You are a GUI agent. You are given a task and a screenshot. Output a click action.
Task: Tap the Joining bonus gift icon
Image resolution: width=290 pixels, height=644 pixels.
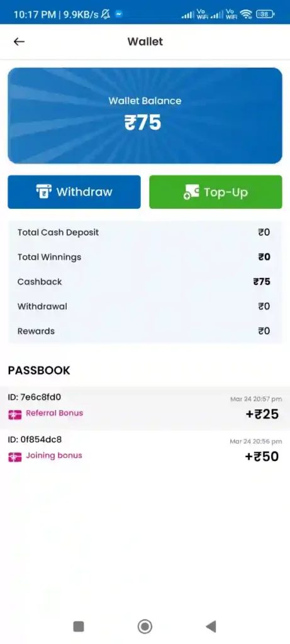tap(15, 457)
